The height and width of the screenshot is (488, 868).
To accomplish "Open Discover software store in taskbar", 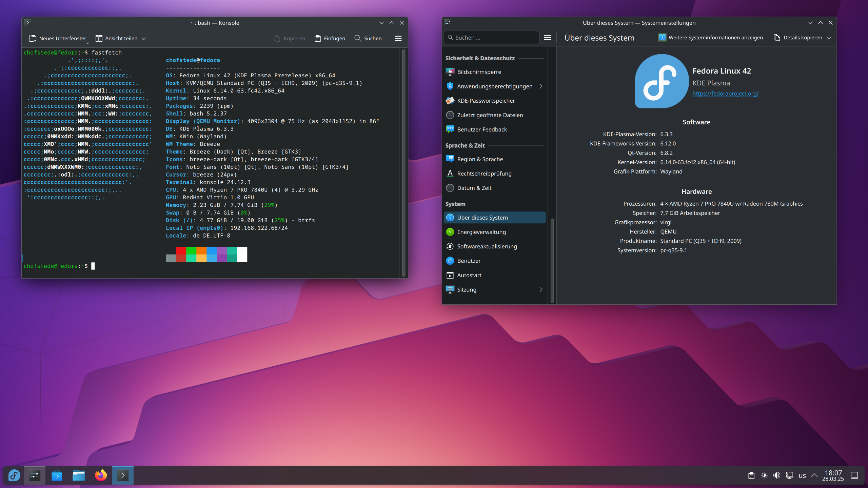I will pos(57,475).
